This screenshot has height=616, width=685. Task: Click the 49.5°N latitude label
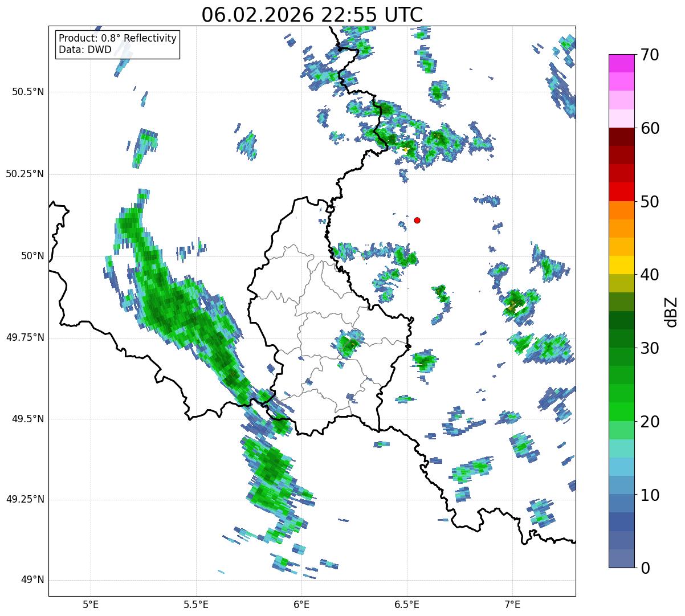28,419
